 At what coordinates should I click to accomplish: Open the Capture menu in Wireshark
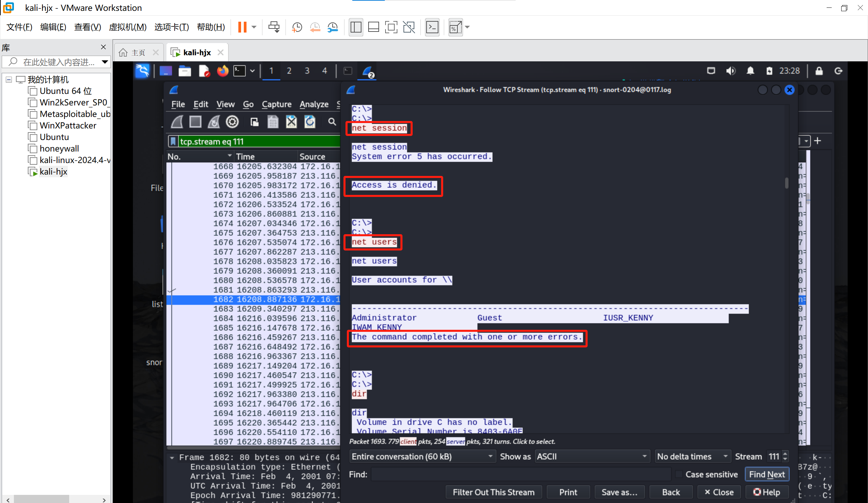[277, 104]
